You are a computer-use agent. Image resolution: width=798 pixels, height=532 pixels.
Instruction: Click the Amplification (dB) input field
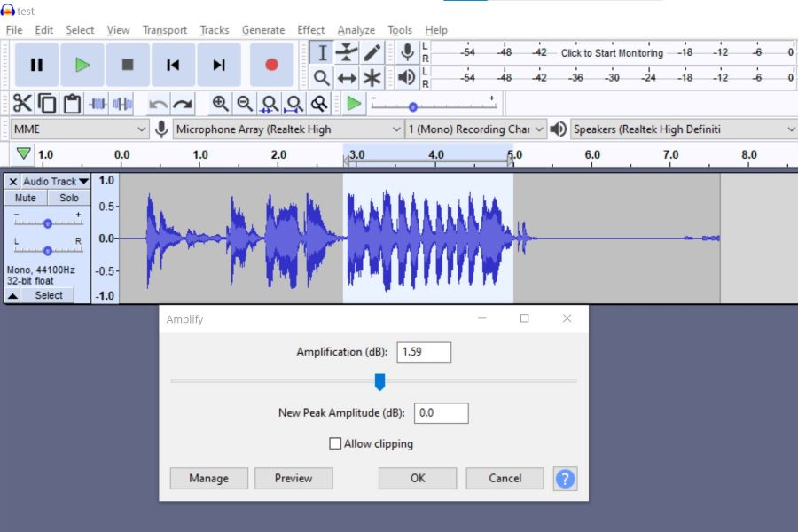tap(424, 352)
